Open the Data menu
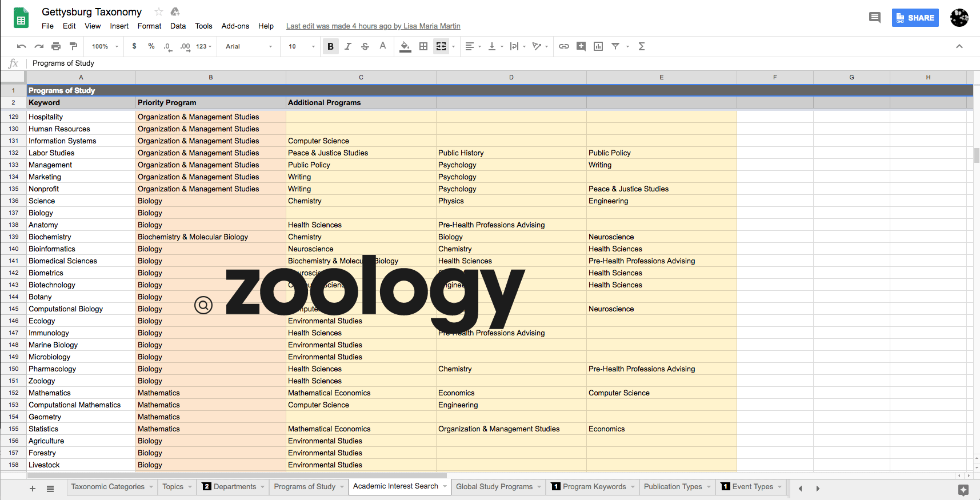Viewport: 980px width, 500px height. coord(178,26)
